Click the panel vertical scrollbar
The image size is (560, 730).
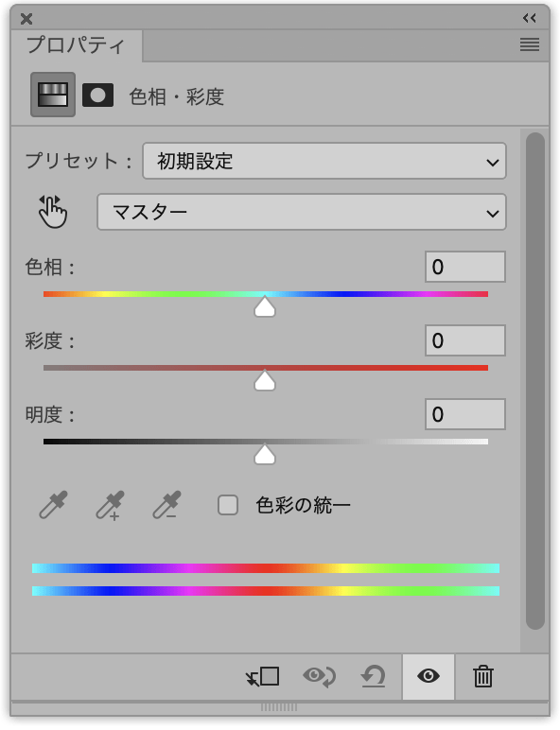click(x=535, y=381)
